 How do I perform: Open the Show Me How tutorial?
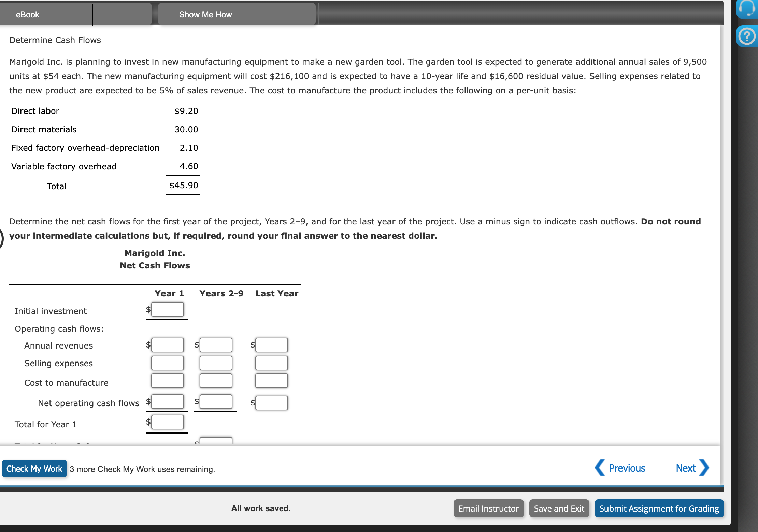(x=206, y=14)
